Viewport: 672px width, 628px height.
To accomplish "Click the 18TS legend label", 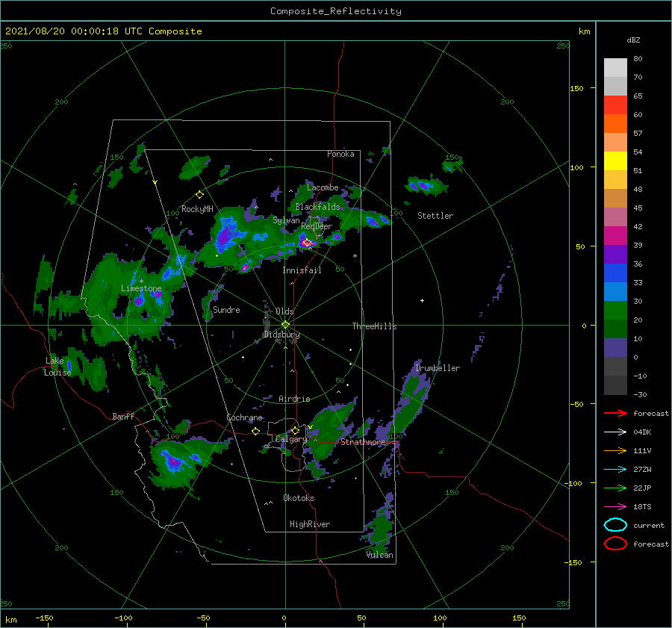I will 642,507.
